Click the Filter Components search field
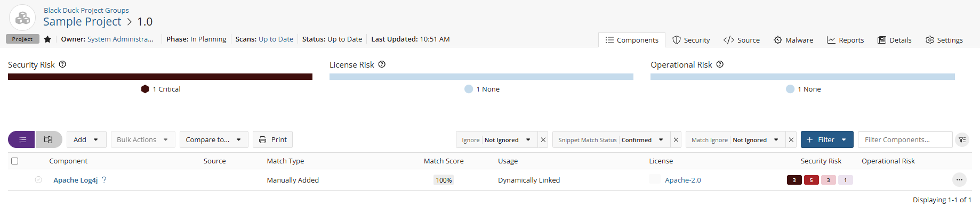The image size is (980, 206). [x=905, y=139]
